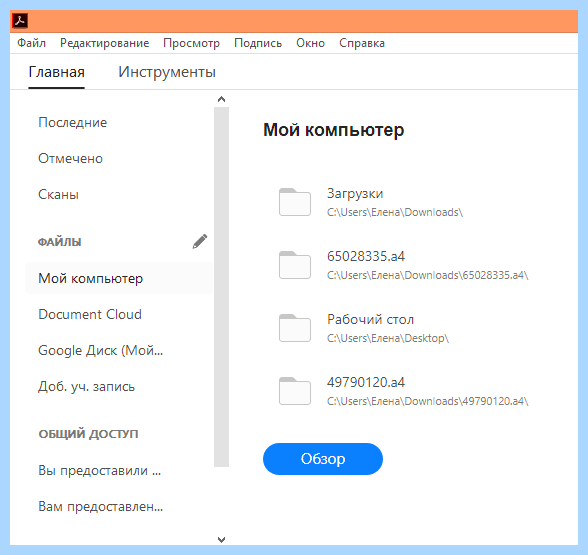
Task: Select Последние in the sidebar
Action: click(73, 123)
